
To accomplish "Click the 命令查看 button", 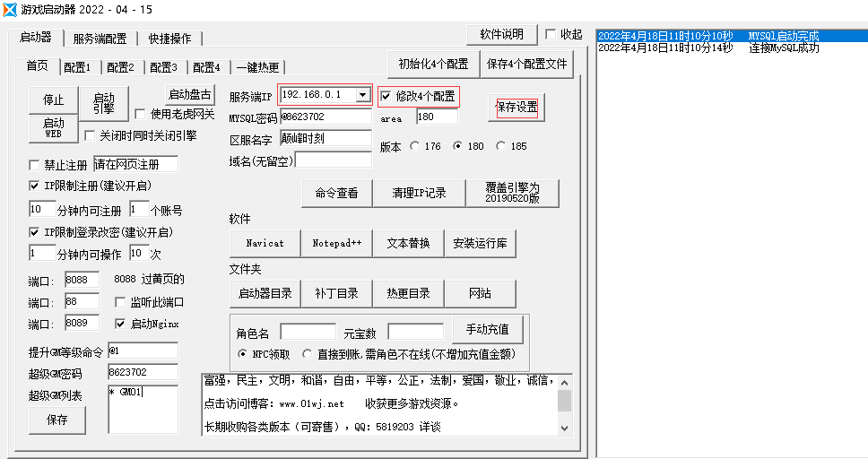I will pos(336,194).
